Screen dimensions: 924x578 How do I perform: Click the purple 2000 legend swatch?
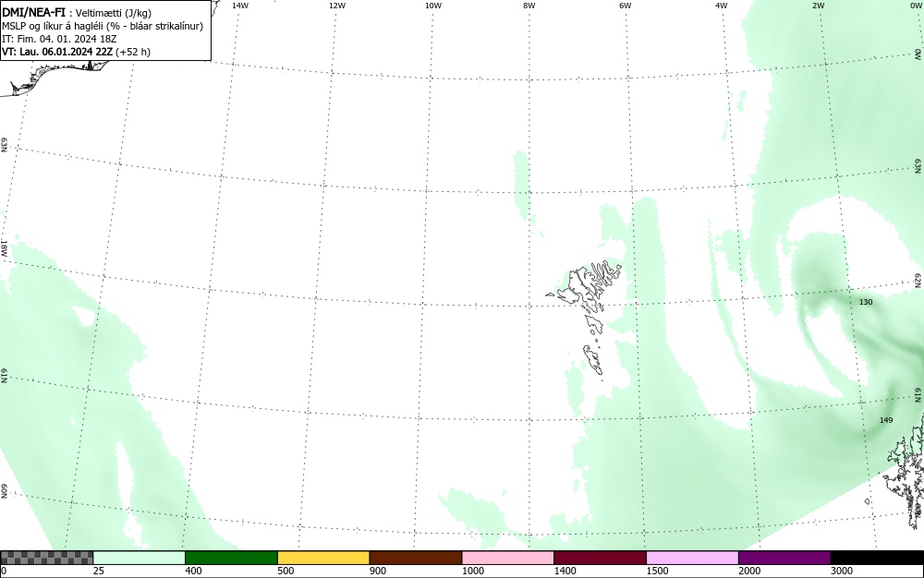784,558
